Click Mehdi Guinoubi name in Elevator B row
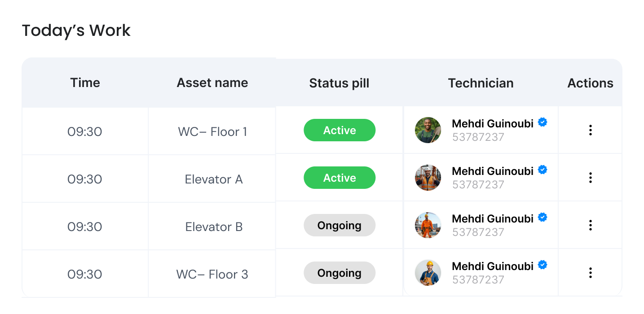The height and width of the screenshot is (314, 644). tap(492, 218)
